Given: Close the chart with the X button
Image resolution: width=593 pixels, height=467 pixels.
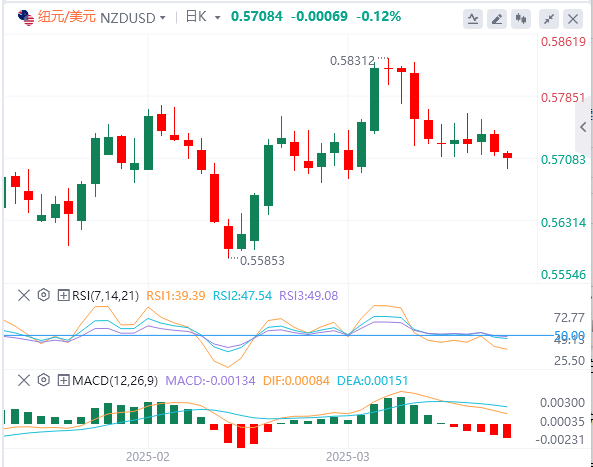Looking at the screenshot, I should [x=573, y=19].
